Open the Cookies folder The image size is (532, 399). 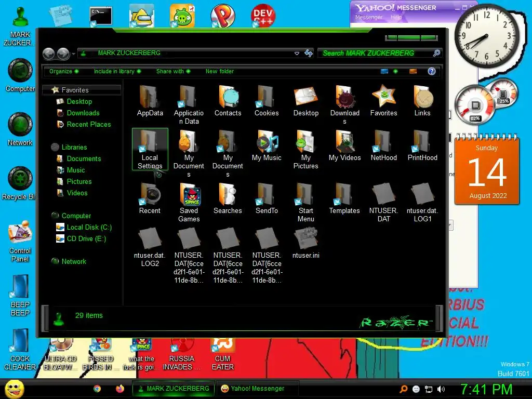tap(267, 101)
